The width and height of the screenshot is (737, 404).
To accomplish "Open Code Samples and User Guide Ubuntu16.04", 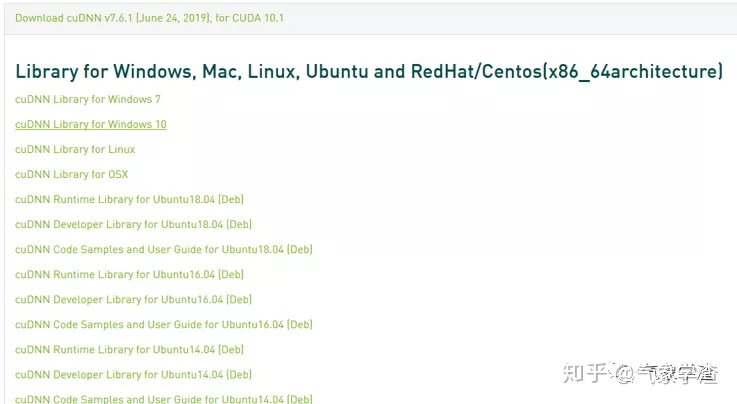I will coord(164,325).
